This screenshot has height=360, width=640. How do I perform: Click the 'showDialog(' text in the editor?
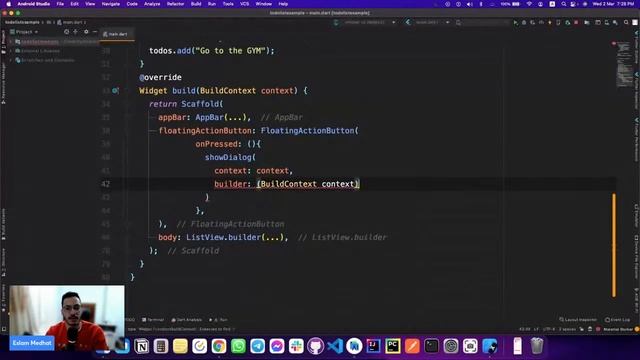pyautogui.click(x=230, y=157)
